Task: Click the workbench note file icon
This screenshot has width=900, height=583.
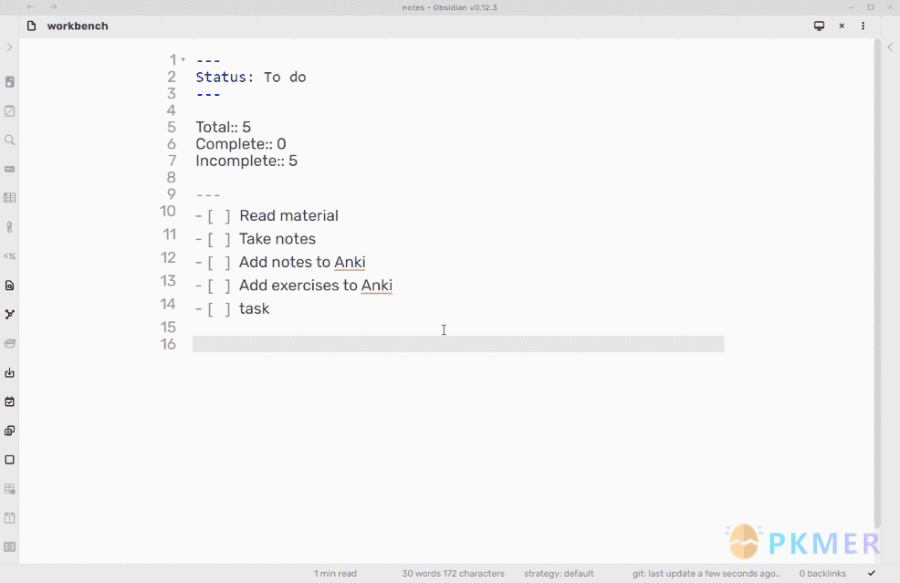Action: coord(32,26)
